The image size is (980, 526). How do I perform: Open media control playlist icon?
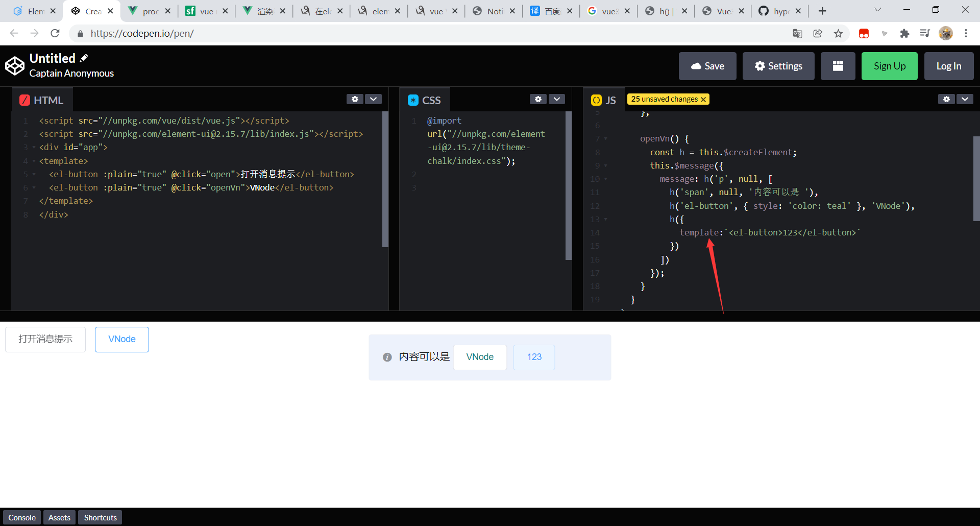[x=925, y=33]
